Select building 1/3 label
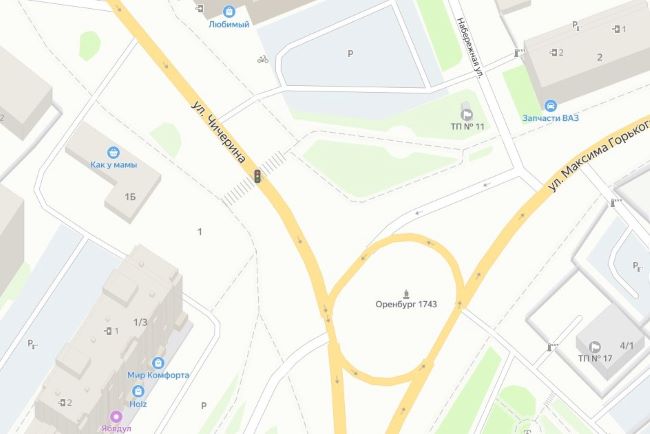Screen dimensions: 650x434 pos(140,322)
